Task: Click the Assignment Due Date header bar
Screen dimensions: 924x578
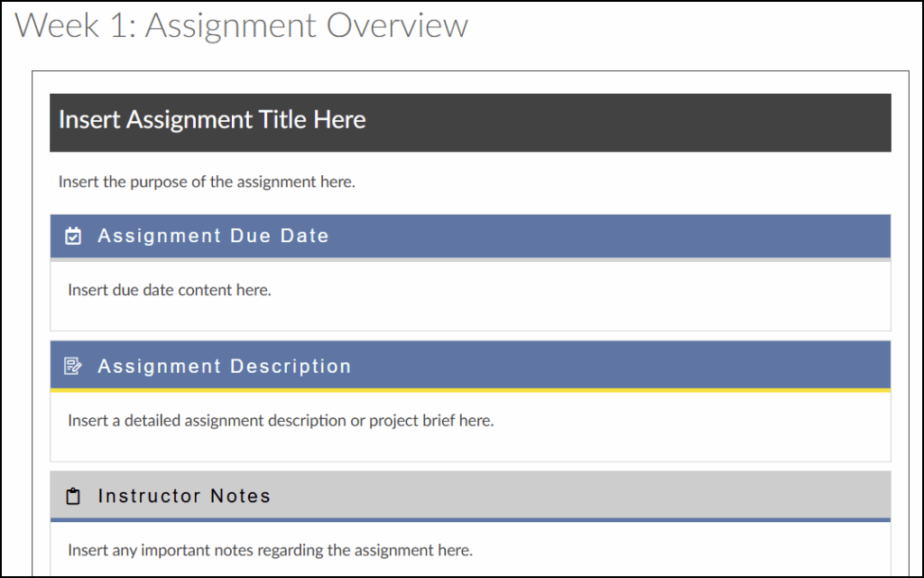Action: [469, 236]
